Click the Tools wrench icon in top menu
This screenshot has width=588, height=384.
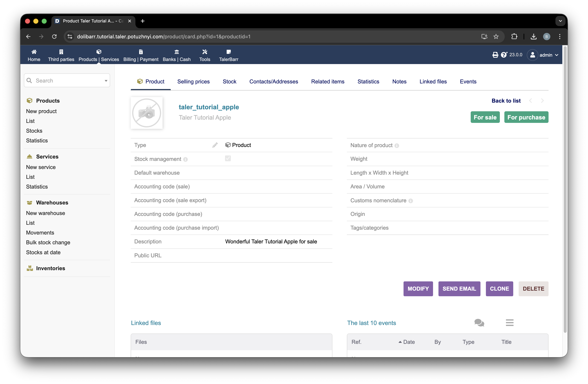click(205, 52)
